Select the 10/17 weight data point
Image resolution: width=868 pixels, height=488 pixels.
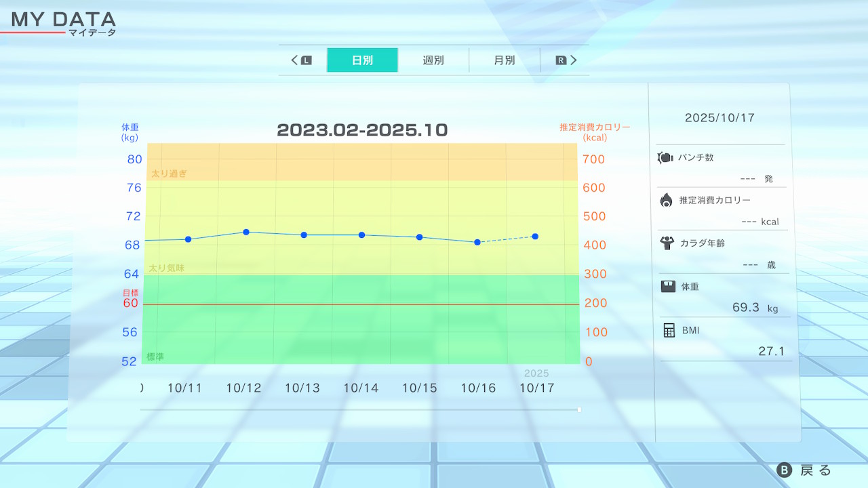535,237
